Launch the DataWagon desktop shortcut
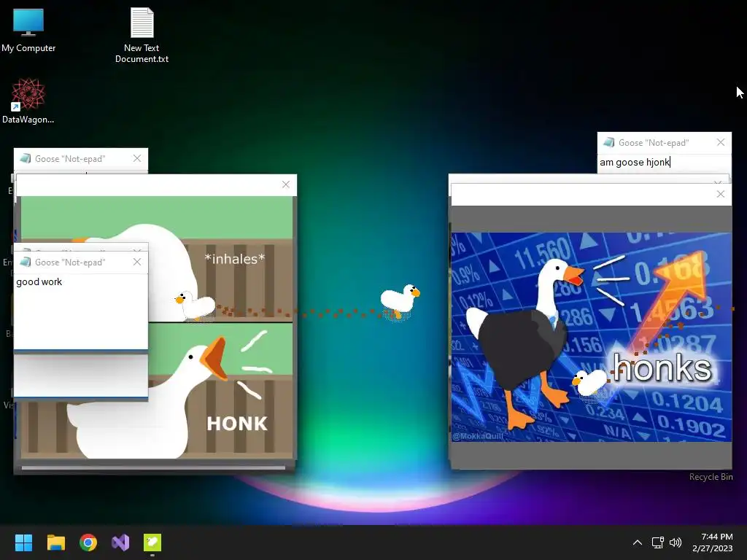The height and width of the screenshot is (560, 747). coord(28,101)
